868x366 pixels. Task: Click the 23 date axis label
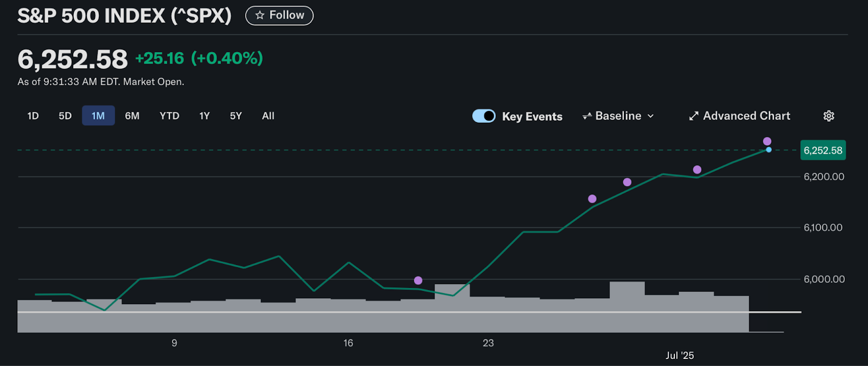click(x=488, y=343)
